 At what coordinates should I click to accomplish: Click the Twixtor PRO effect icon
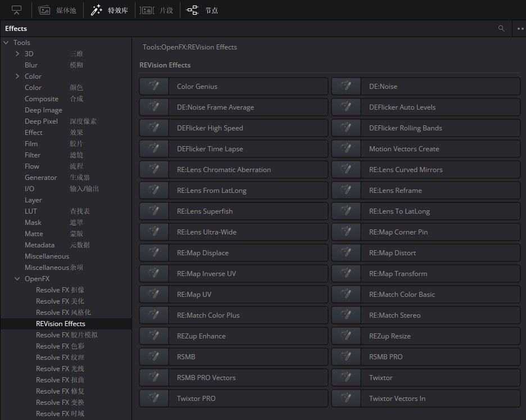tap(154, 399)
